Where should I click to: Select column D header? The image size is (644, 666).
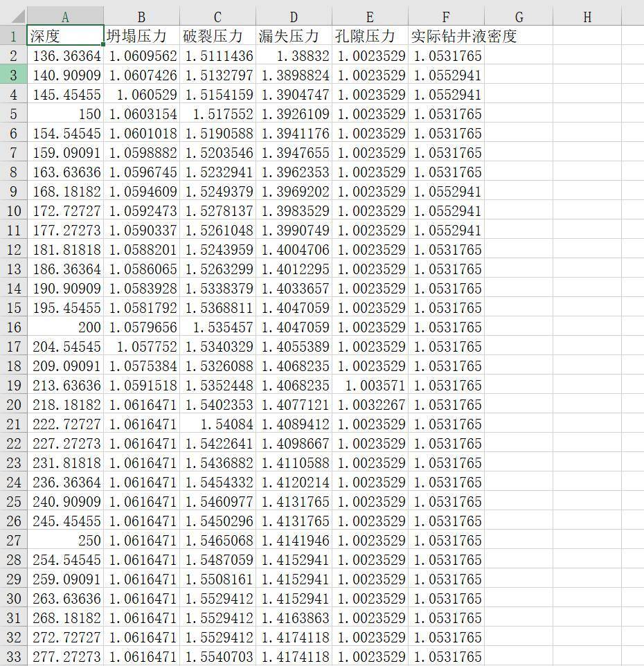click(x=294, y=16)
